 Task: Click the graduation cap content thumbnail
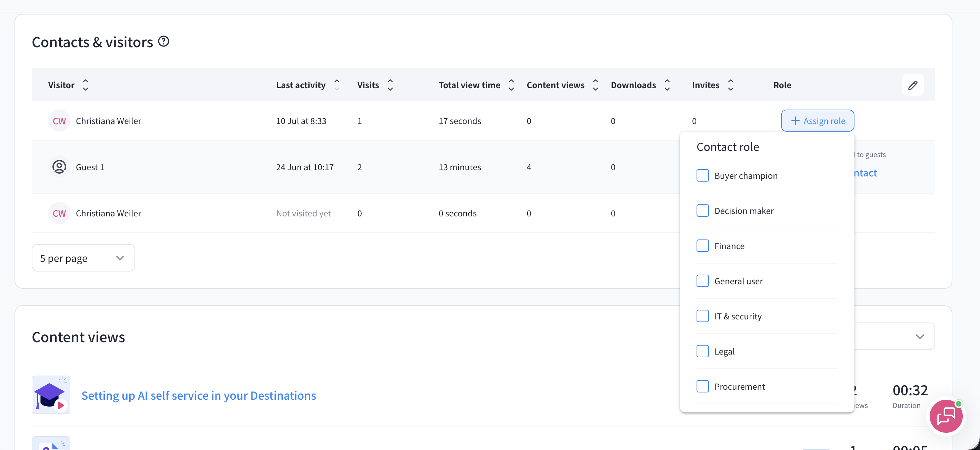pos(51,395)
